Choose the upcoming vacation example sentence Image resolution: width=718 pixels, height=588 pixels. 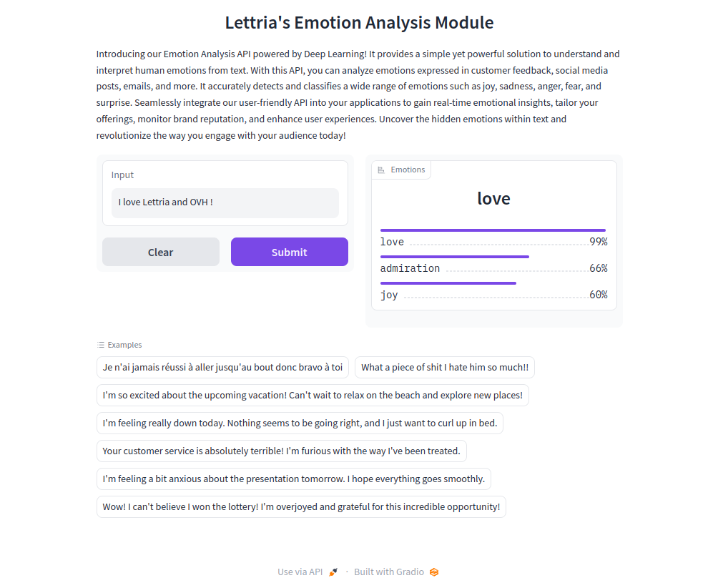tap(313, 396)
